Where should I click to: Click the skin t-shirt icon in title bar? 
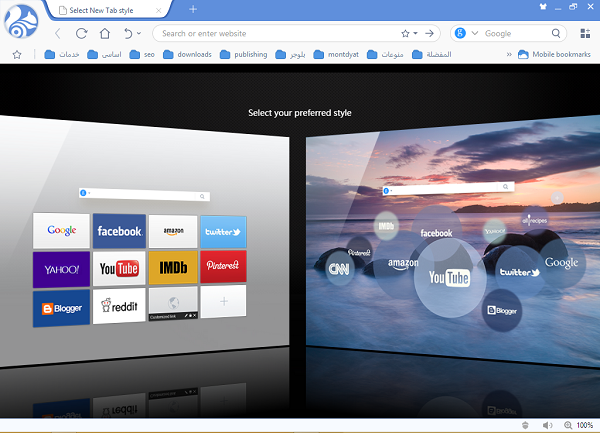[x=543, y=7]
